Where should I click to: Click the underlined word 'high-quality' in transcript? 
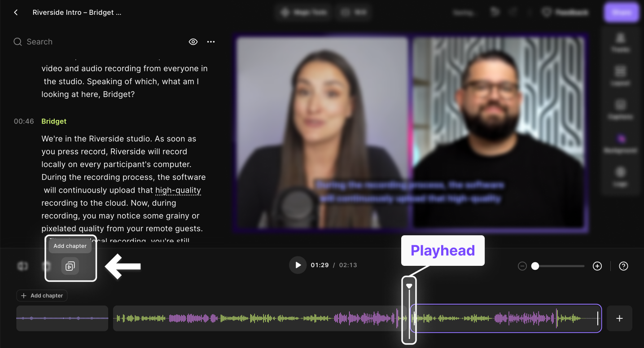(x=178, y=190)
